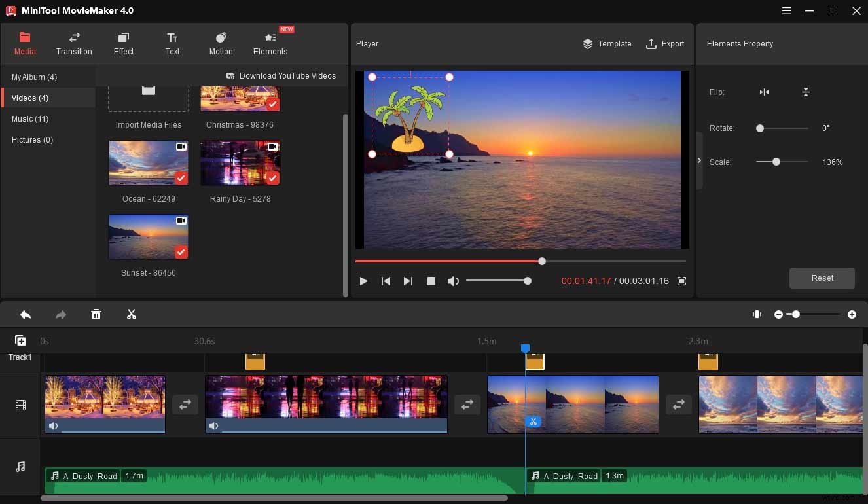This screenshot has height=504, width=868.
Task: Click the zoom-to-fit timeline icon near the zoom slider
Action: [757, 314]
